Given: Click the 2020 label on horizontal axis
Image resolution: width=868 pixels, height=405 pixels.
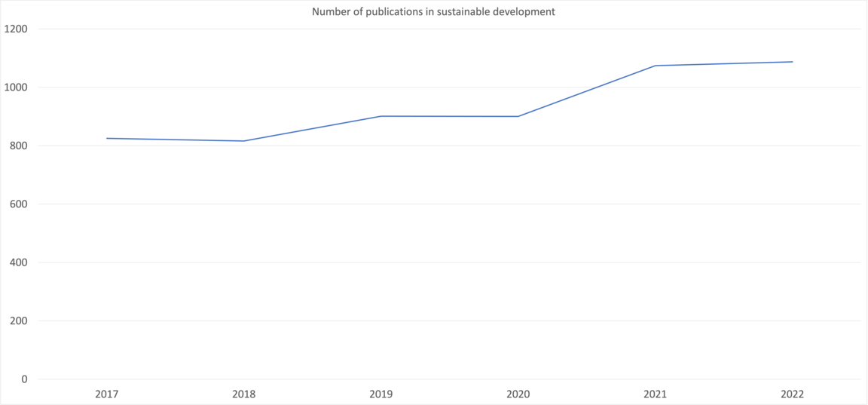Looking at the screenshot, I should click(x=518, y=394).
